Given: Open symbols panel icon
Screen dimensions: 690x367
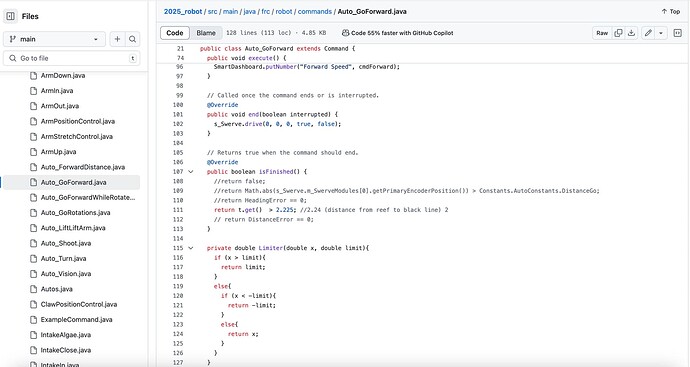Looking at the screenshot, I should pos(678,33).
